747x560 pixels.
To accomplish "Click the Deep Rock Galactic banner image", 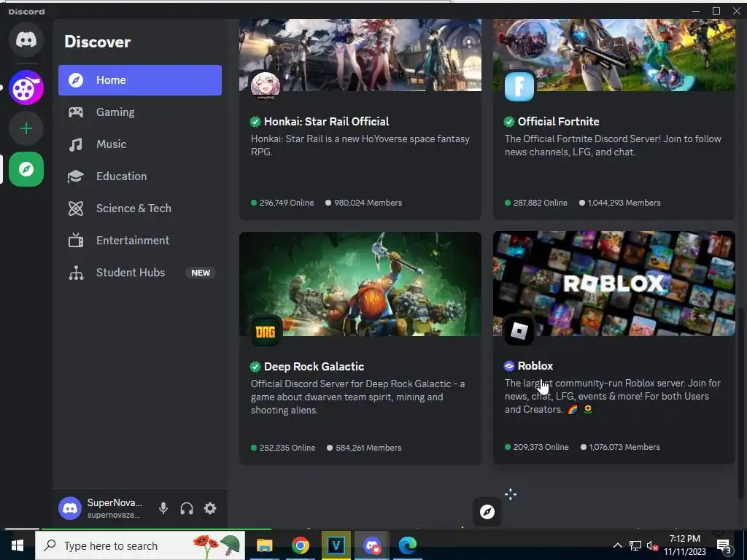I will coord(360,284).
